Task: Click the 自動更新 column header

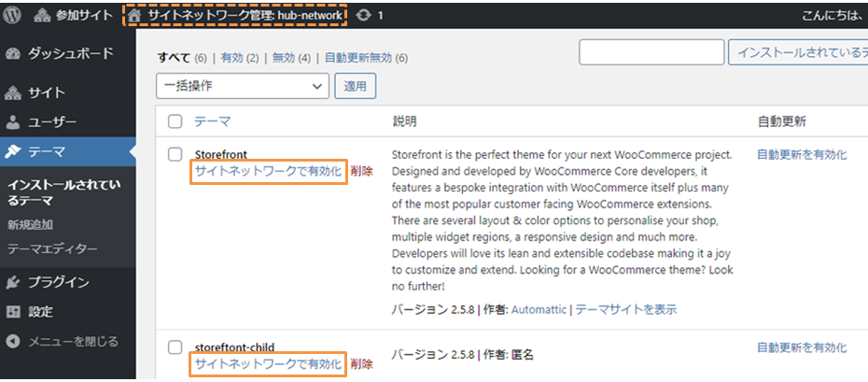Action: [x=781, y=121]
